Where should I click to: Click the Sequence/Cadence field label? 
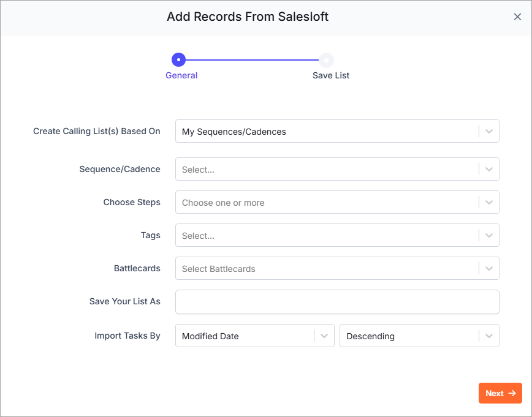pos(120,169)
